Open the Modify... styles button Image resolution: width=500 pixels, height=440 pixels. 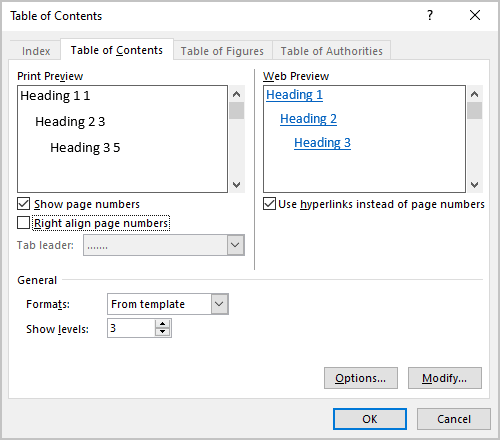coord(445,378)
